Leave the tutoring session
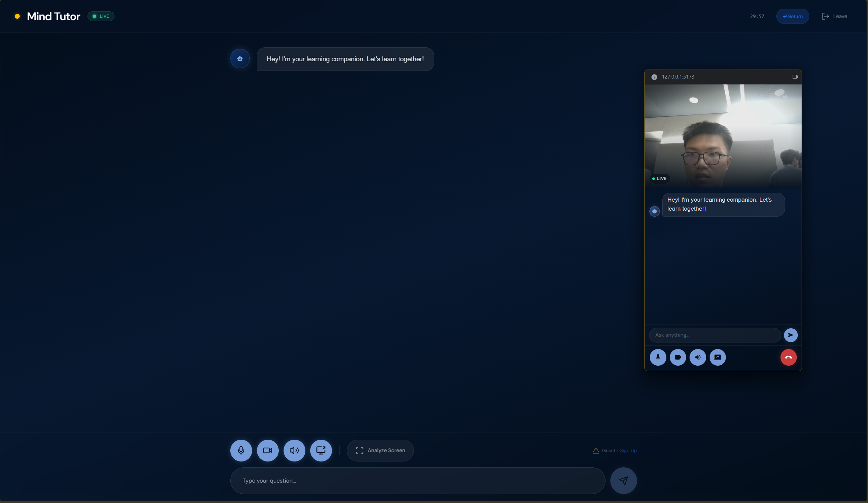This screenshot has height=503, width=868. (x=834, y=16)
